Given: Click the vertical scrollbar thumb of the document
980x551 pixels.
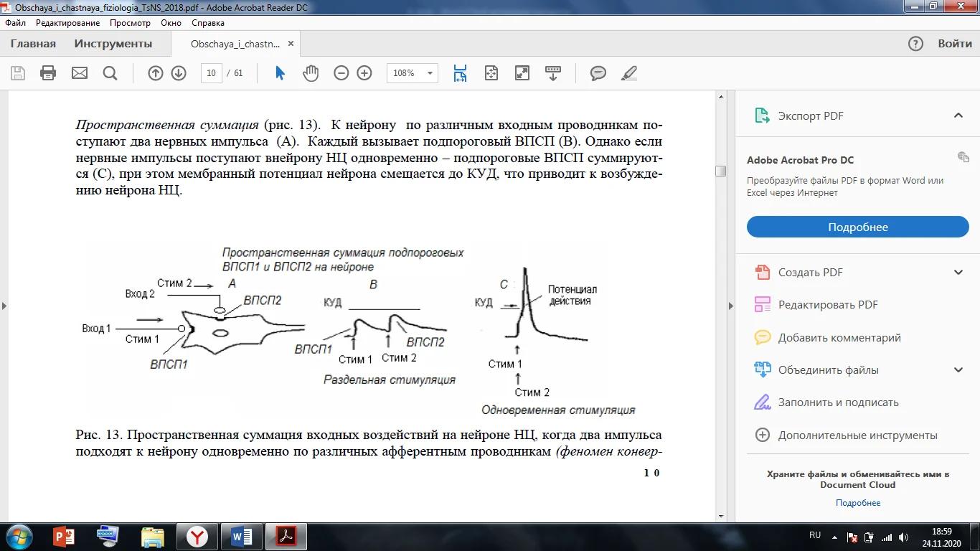Looking at the screenshot, I should [720, 171].
